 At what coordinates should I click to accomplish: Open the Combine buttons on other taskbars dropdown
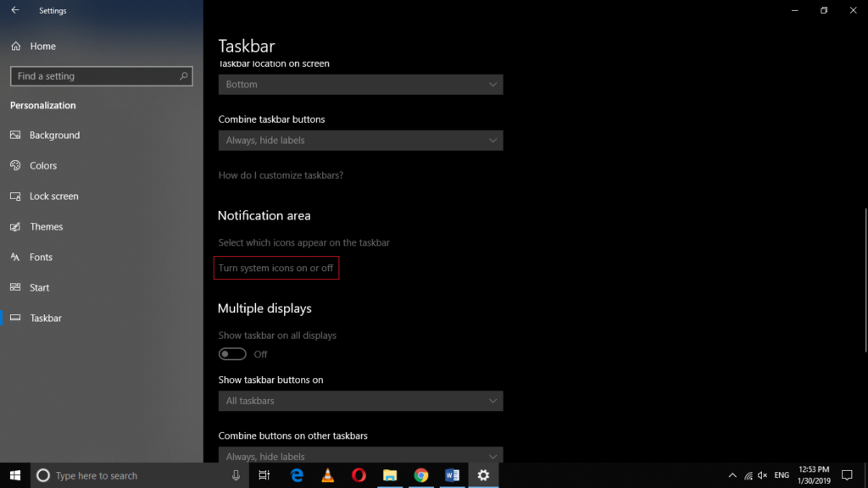click(360, 455)
